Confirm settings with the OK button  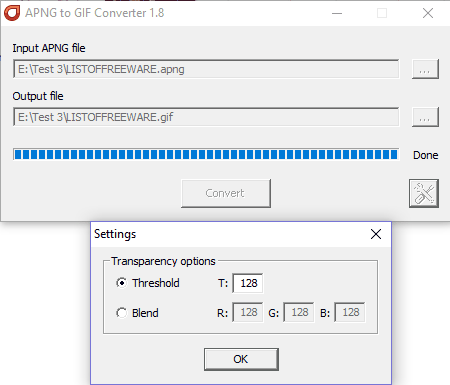click(x=241, y=359)
